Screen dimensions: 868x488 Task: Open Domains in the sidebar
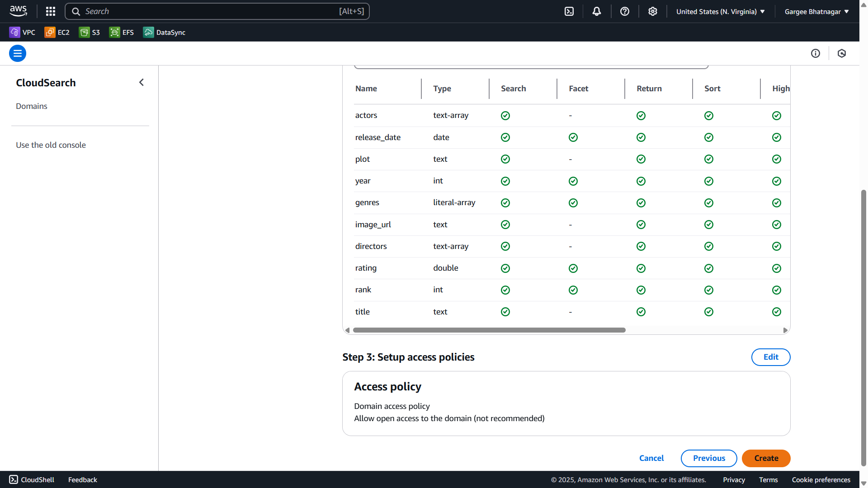[x=32, y=106]
